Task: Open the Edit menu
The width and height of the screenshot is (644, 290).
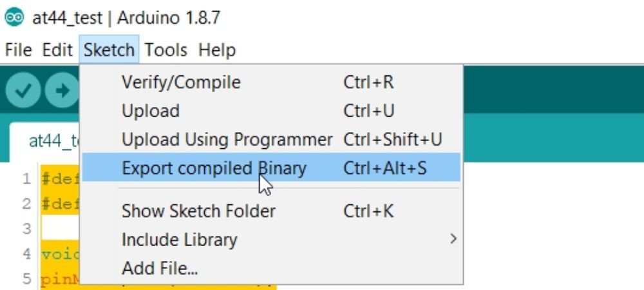Action: [x=57, y=50]
